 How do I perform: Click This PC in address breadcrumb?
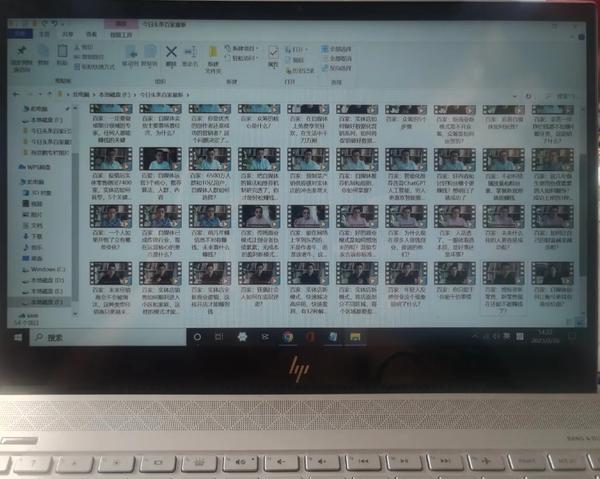81,94
